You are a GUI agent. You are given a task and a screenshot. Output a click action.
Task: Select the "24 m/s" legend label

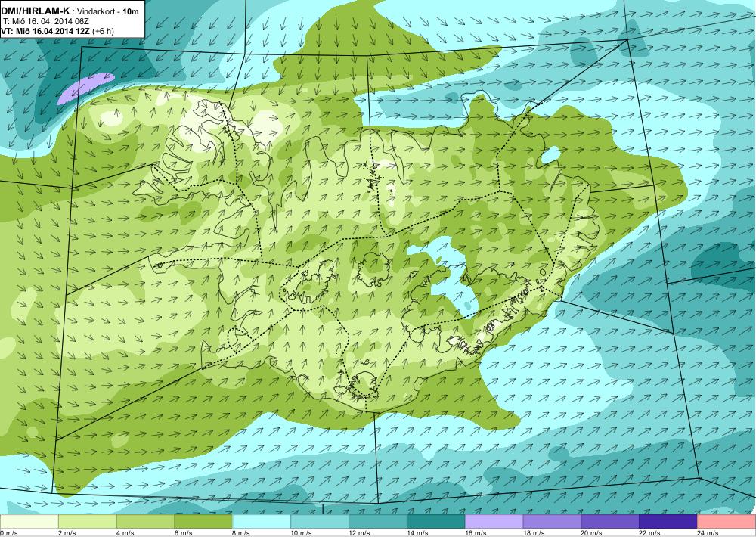[708, 533]
